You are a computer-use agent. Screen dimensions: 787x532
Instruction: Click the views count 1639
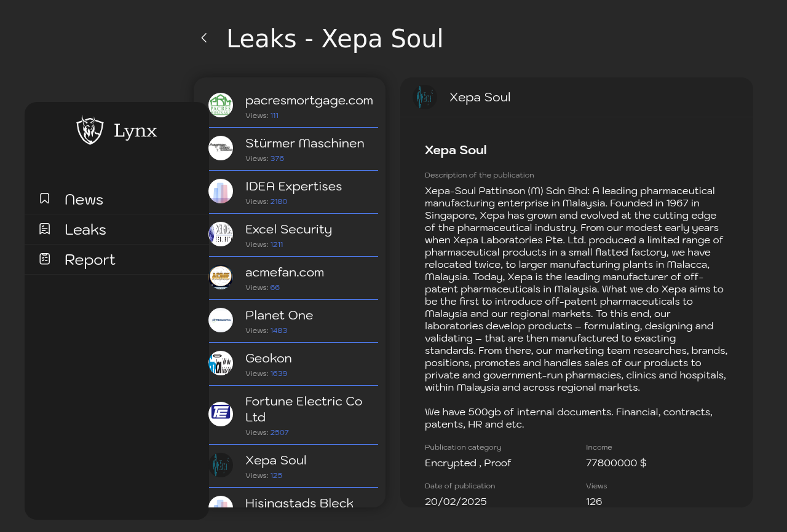pyautogui.click(x=279, y=374)
